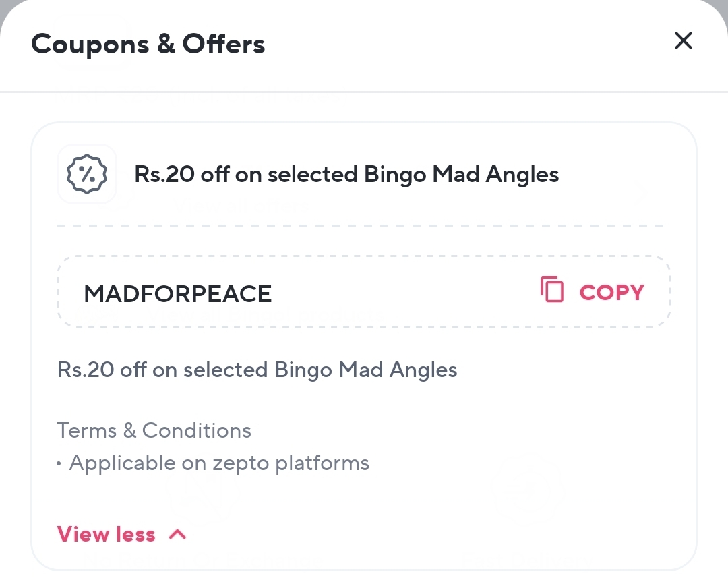Select the MADFORPEACE coupon code text
Image resolution: width=728 pixels, height=584 pixels.
pos(177,293)
